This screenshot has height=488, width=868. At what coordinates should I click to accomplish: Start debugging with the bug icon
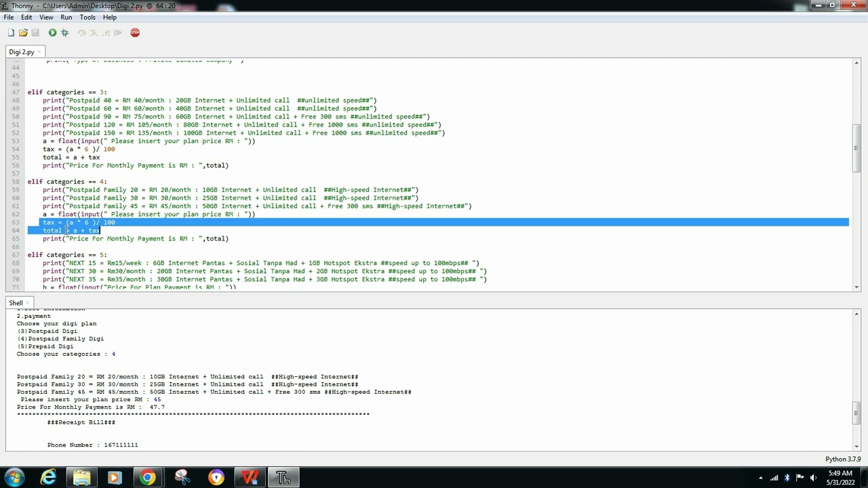(x=65, y=33)
